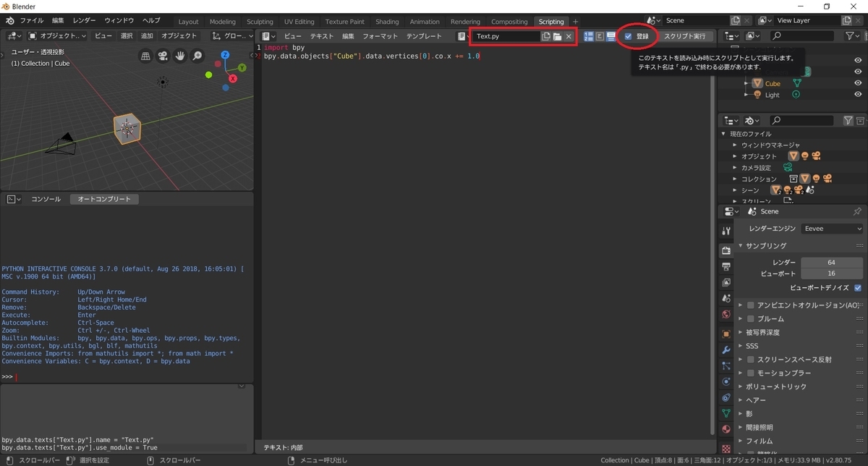The width and height of the screenshot is (868, 466).
Task: Switch to the Shading workspace tab
Action: 387,22
